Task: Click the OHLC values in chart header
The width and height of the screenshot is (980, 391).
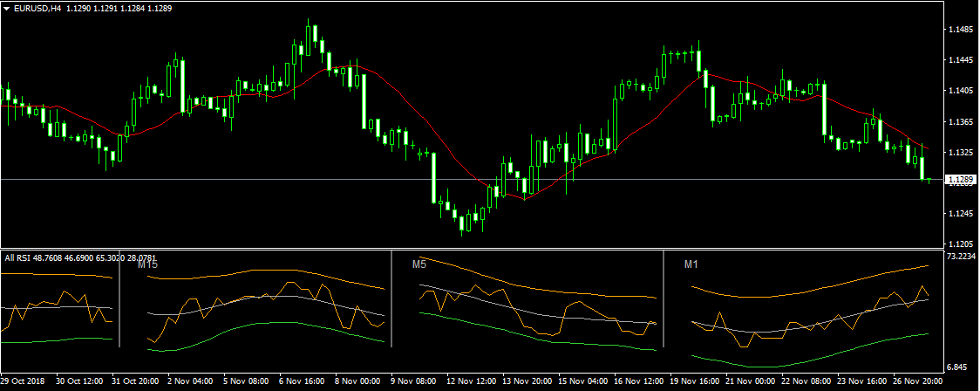Action: [118, 9]
